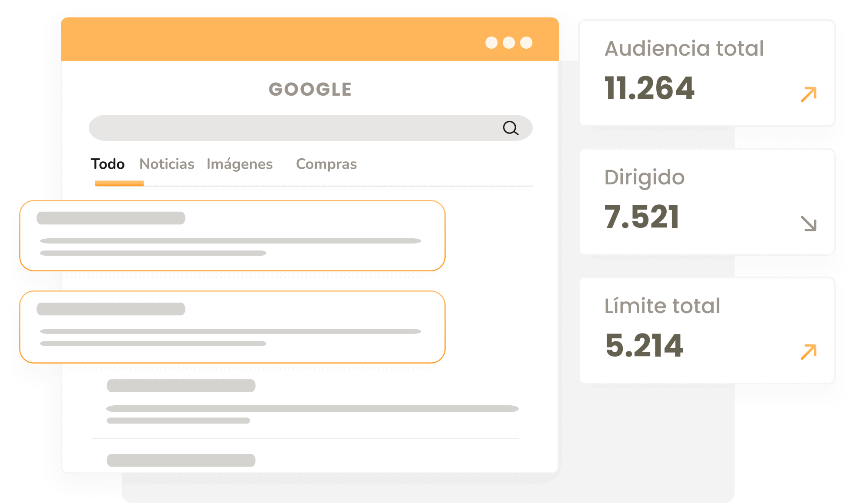
Task: Click the last white dot in orange header
Action: point(526,43)
